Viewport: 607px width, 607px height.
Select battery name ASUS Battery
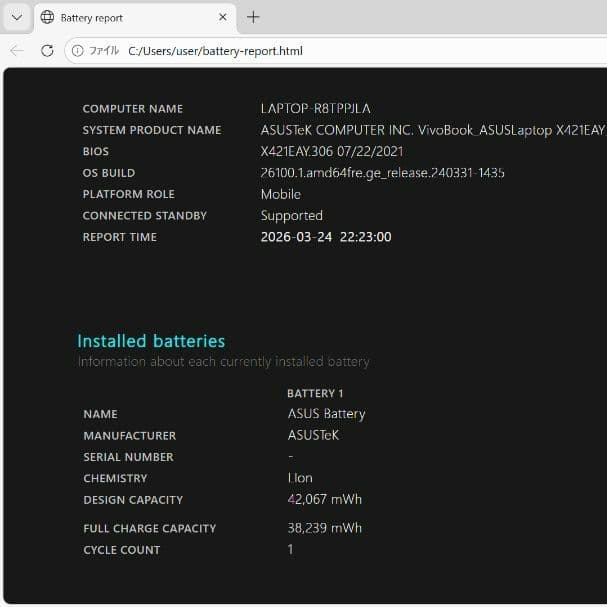326,414
